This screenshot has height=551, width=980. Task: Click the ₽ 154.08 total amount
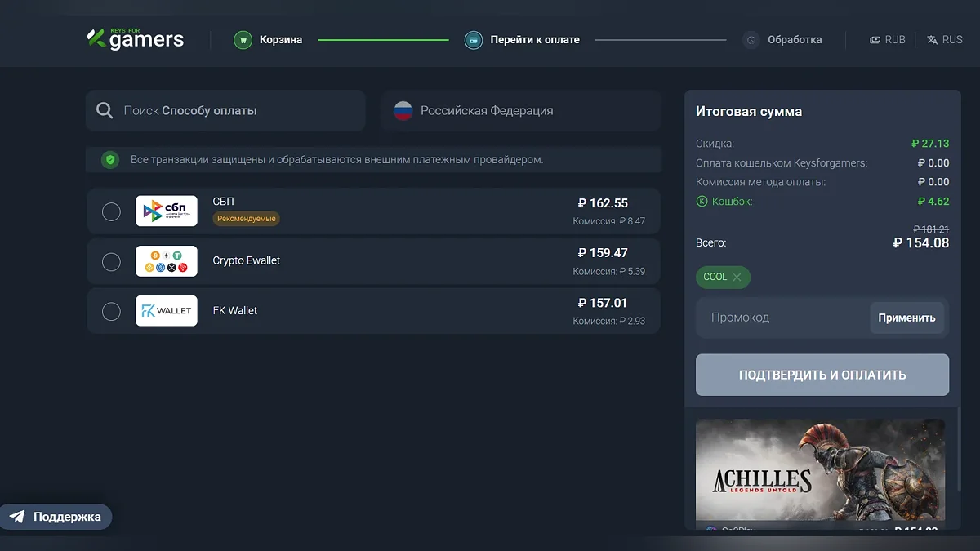[x=921, y=242]
